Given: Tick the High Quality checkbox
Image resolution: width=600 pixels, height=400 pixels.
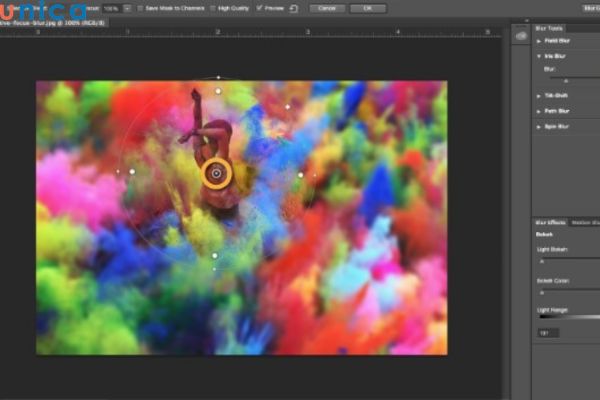Looking at the screenshot, I should (x=213, y=8).
